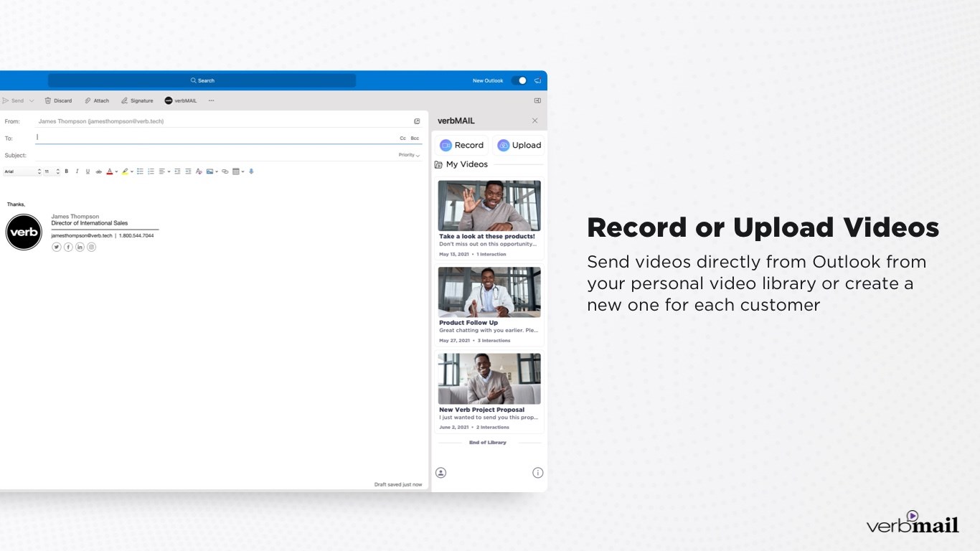Open the verbMAIL account profile icon
The height and width of the screenshot is (551, 980).
pos(440,473)
